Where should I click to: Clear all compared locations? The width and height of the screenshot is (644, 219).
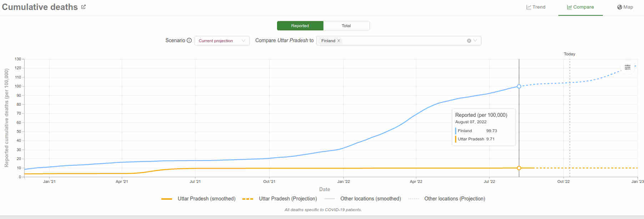(469, 41)
